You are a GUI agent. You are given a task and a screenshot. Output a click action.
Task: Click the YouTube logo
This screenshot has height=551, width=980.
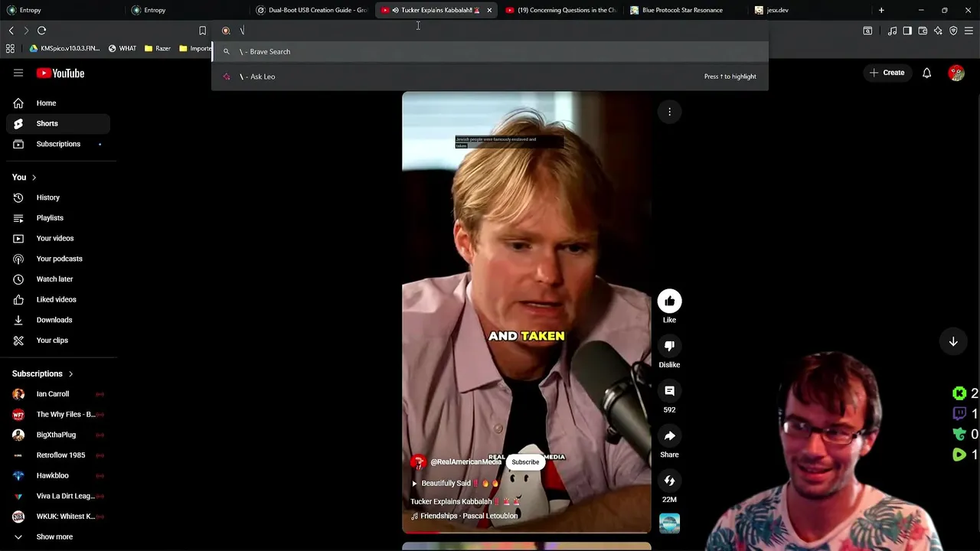pyautogui.click(x=60, y=73)
